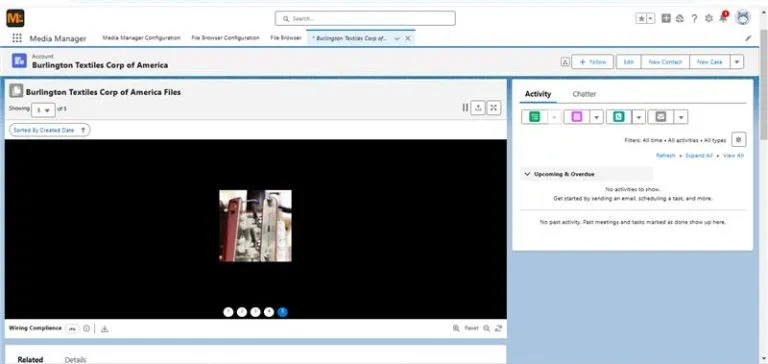This screenshot has height=364, width=768.
Task: Select the active slide 5 indicator
Action: [283, 312]
